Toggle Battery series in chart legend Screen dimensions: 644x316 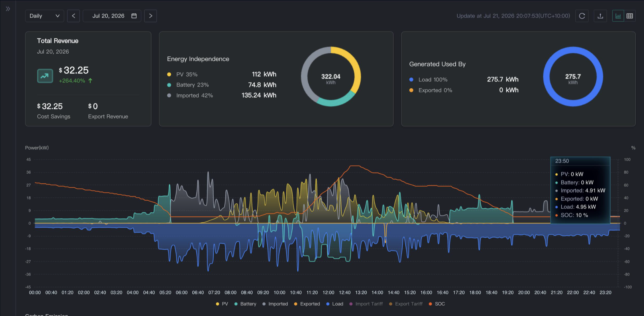245,304
